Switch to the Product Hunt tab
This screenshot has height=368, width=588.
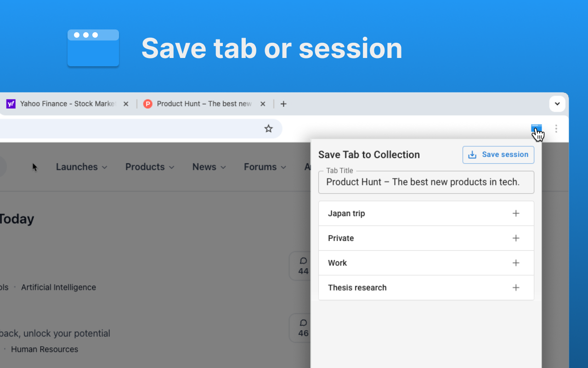click(202, 104)
